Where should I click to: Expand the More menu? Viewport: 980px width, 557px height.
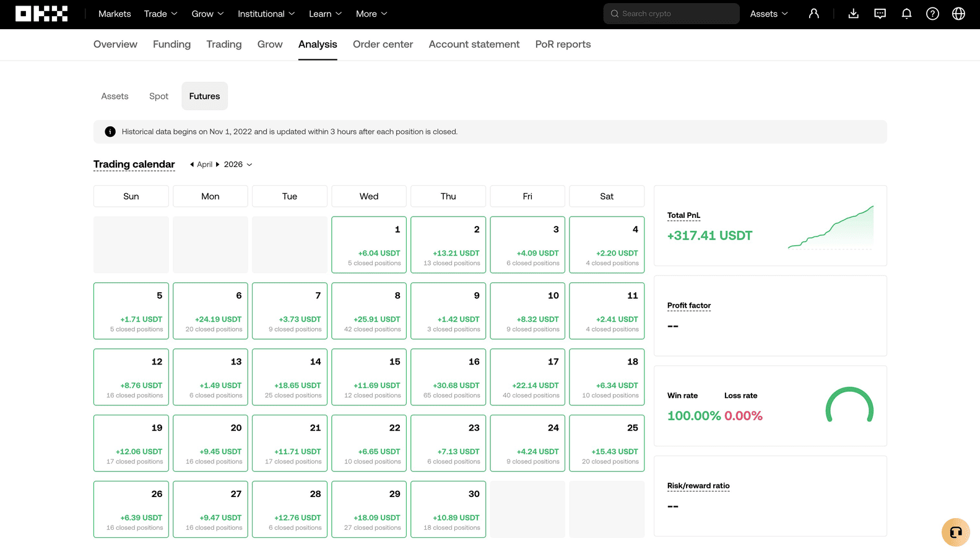coord(371,14)
